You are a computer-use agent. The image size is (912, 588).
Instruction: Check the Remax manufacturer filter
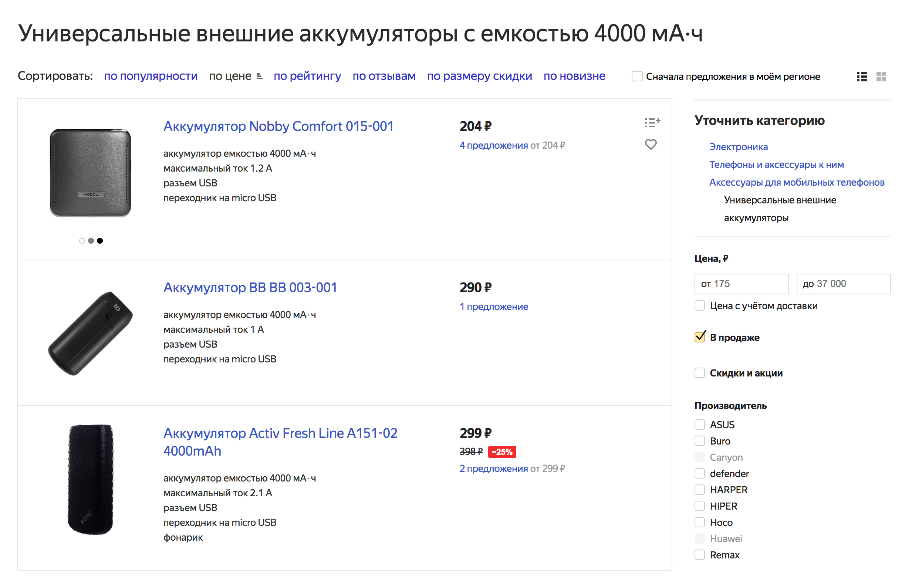coord(699,554)
